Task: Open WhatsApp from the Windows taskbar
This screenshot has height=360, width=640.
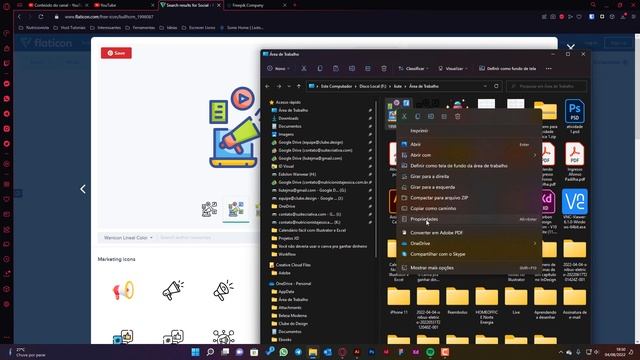Action: 284,352
